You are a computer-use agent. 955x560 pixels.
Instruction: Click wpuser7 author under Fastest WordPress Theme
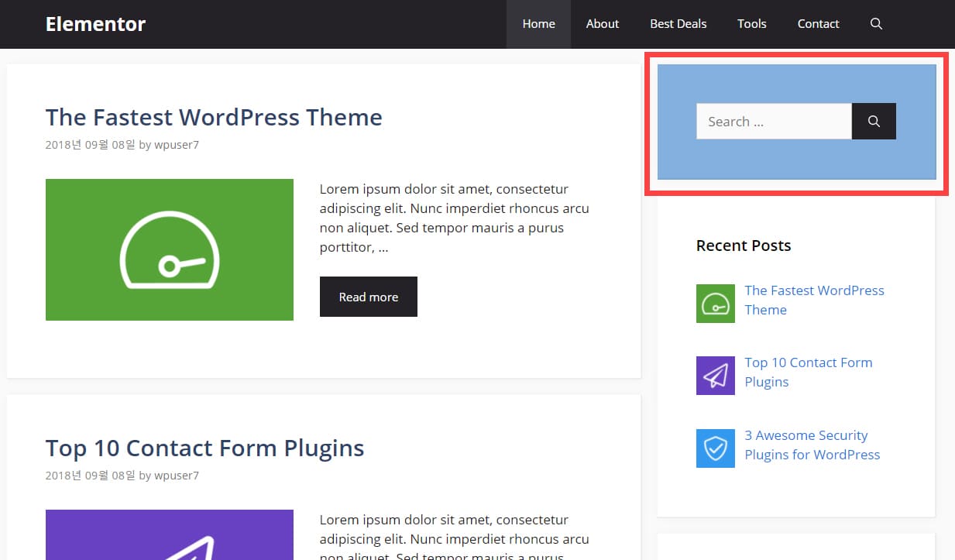pyautogui.click(x=177, y=145)
